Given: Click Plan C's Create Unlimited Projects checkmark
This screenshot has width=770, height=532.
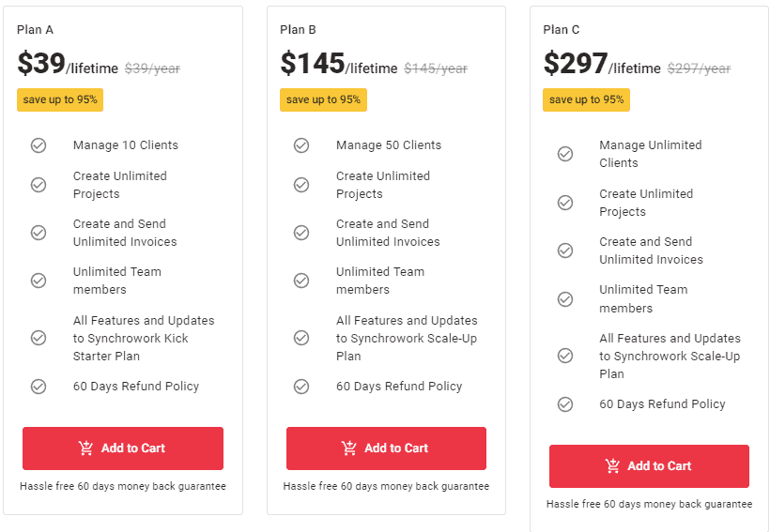Looking at the screenshot, I should coord(565,203).
